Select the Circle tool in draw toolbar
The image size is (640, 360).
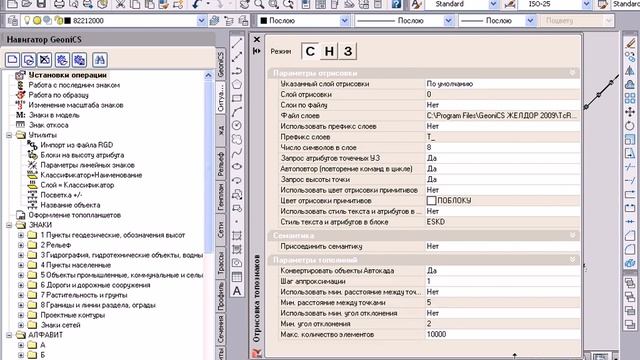click(x=237, y=125)
